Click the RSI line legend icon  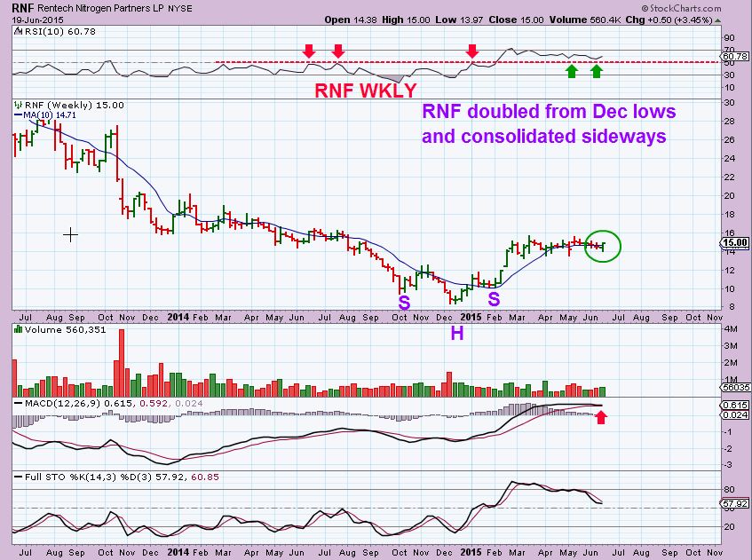18,32
